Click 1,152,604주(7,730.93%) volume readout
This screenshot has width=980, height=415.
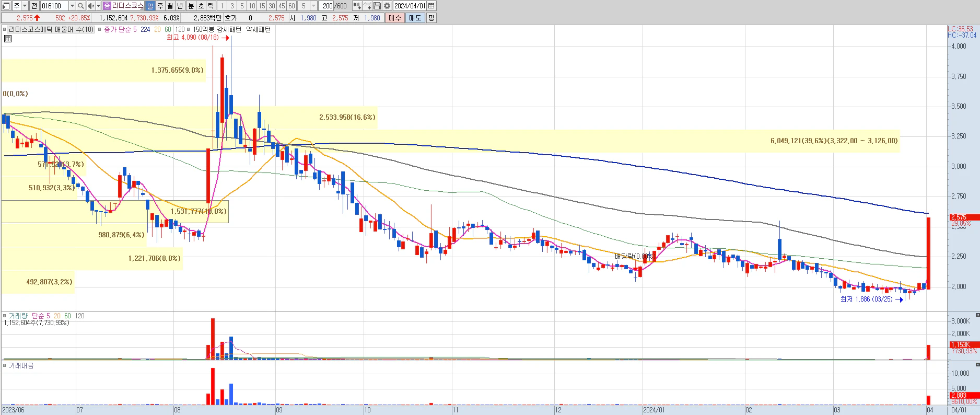click(x=36, y=323)
